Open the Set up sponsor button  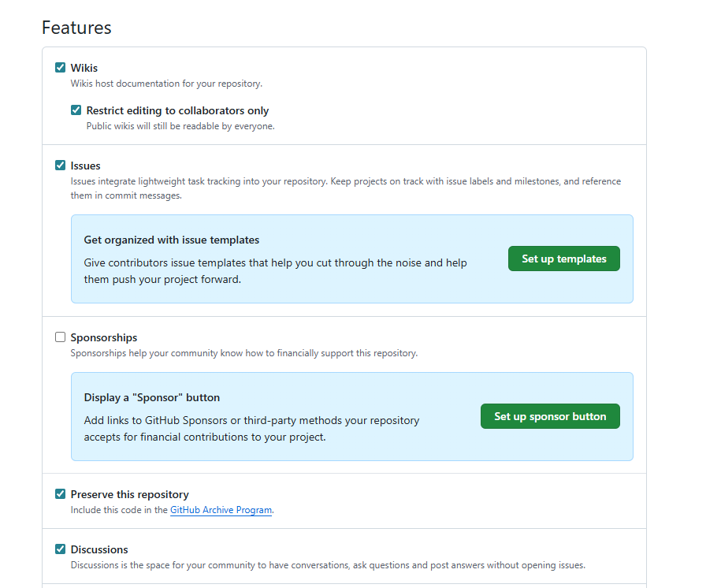tap(550, 416)
